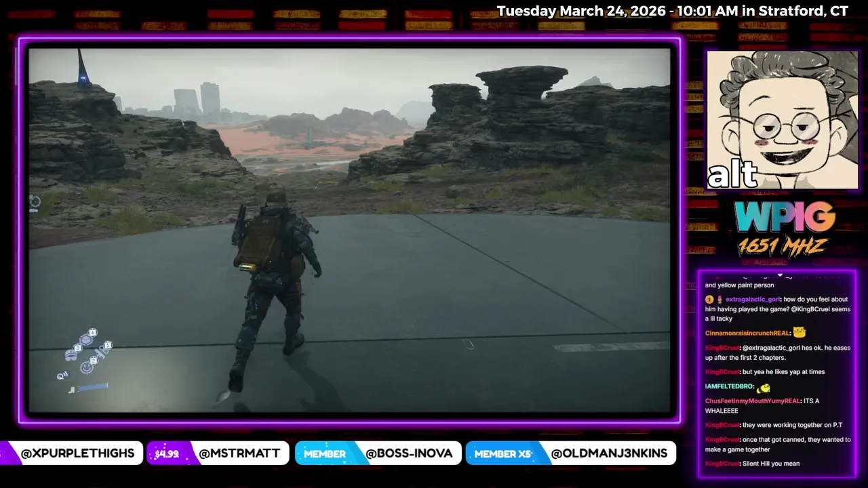Click the cargo box HUD icon numbered 4
This screenshot has width=868, height=488.
pos(86,340)
